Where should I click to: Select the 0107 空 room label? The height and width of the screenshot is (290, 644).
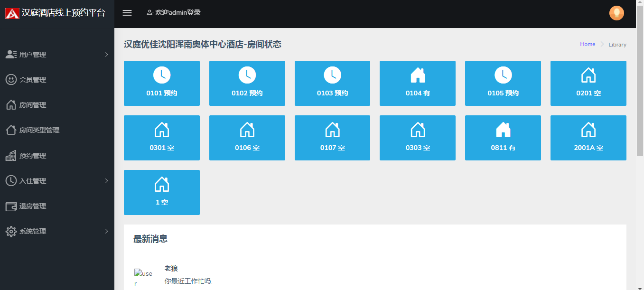click(x=332, y=148)
